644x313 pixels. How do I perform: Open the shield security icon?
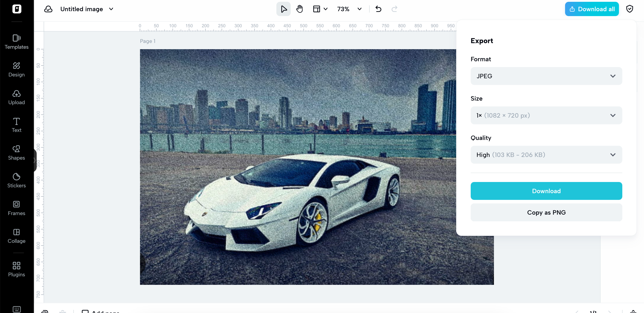point(629,9)
